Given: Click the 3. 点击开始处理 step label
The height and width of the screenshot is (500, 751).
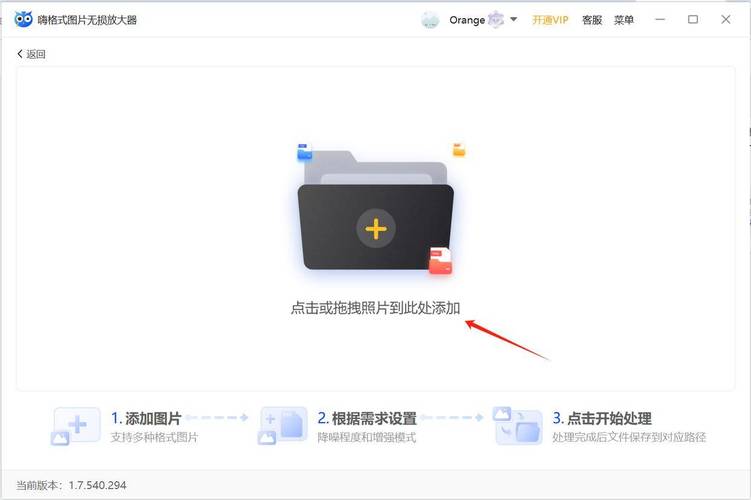Looking at the screenshot, I should pyautogui.click(x=602, y=419).
